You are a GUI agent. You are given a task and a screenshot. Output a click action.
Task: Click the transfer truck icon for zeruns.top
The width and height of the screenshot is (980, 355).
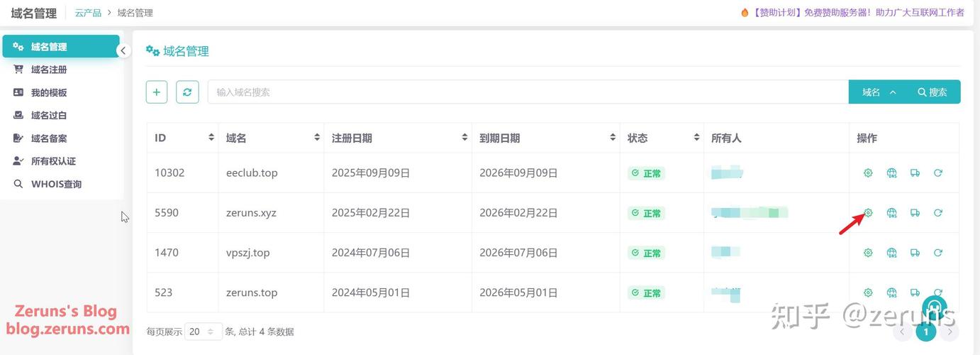(x=915, y=292)
